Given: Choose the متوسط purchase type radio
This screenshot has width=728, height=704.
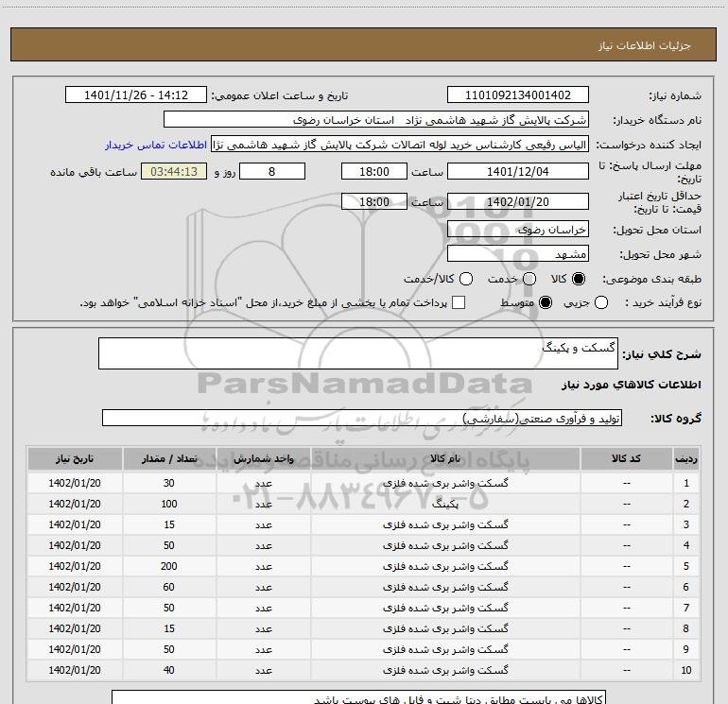Looking at the screenshot, I should pos(546,302).
